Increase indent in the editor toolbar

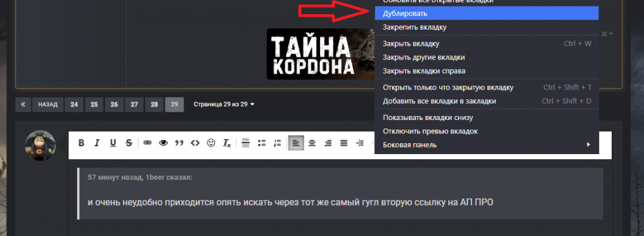360,143
